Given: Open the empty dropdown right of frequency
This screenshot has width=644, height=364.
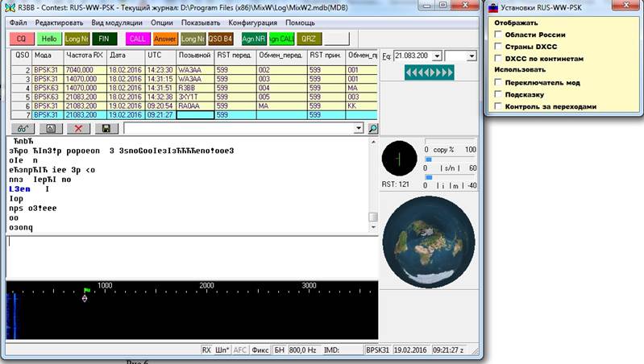Looking at the screenshot, I should pos(472,56).
